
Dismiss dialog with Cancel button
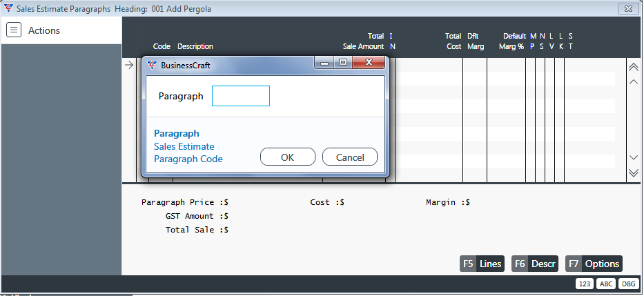point(350,157)
